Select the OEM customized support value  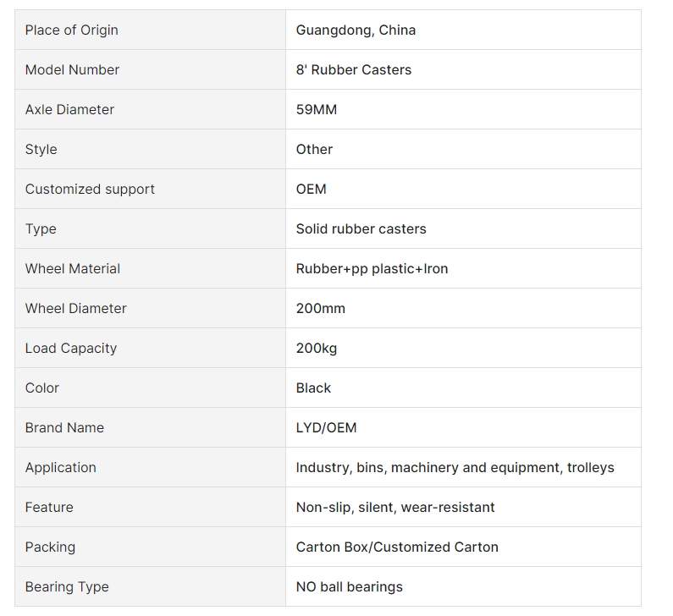point(312,190)
